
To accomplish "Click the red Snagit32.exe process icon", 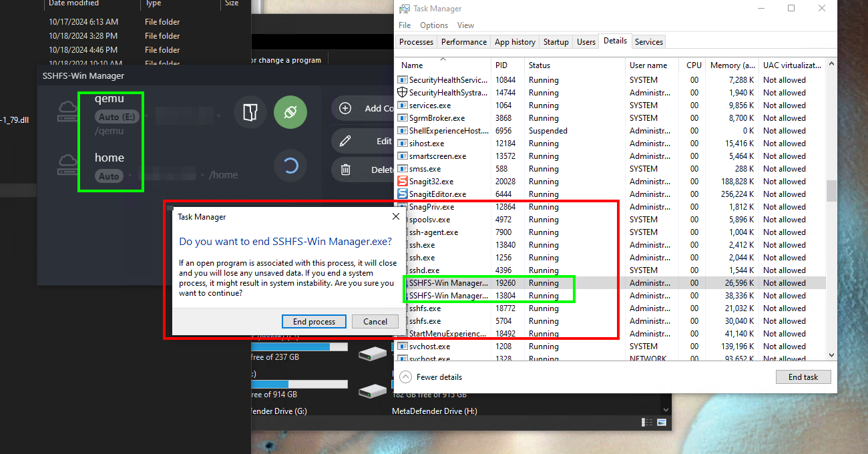I will click(x=403, y=181).
